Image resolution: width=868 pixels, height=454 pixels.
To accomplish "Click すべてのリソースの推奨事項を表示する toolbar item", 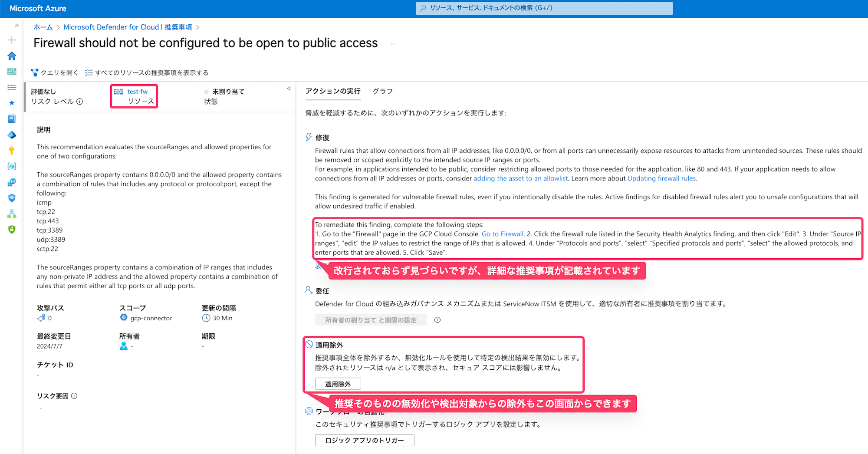I will [x=147, y=72].
